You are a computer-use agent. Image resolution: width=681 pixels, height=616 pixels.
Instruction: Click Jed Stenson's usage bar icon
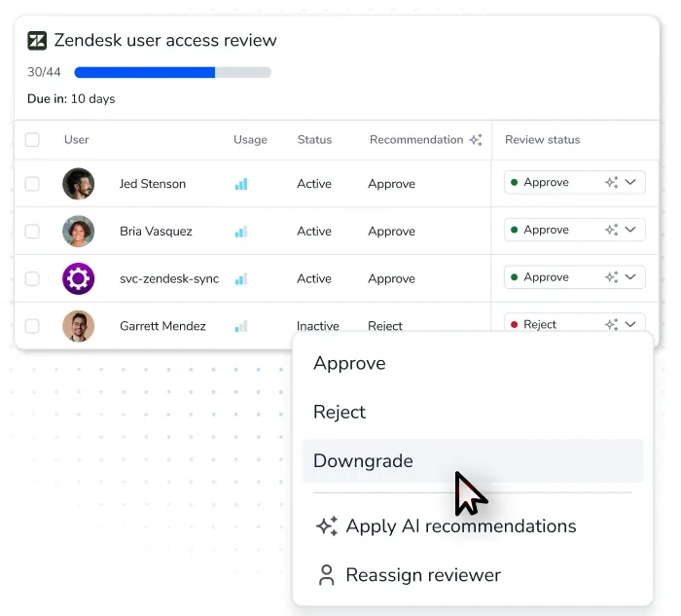pos(241,184)
